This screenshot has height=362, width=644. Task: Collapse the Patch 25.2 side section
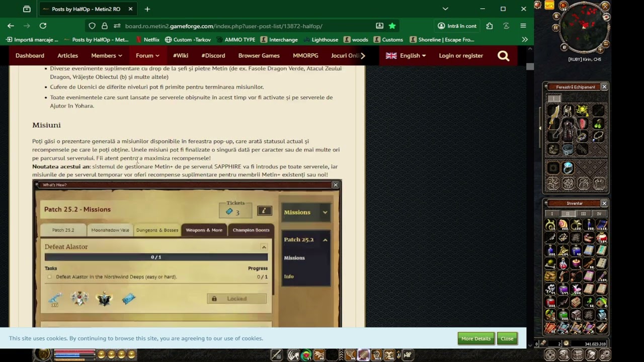(x=325, y=240)
